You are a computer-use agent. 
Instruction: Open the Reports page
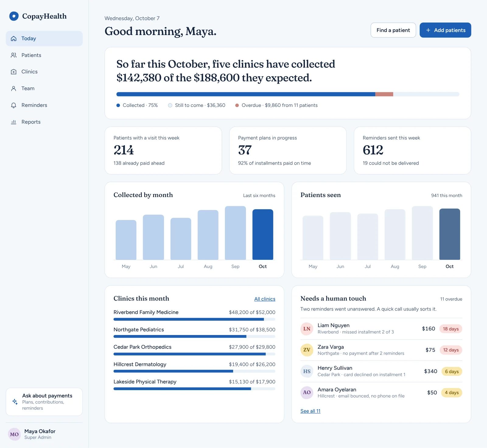click(x=44, y=122)
